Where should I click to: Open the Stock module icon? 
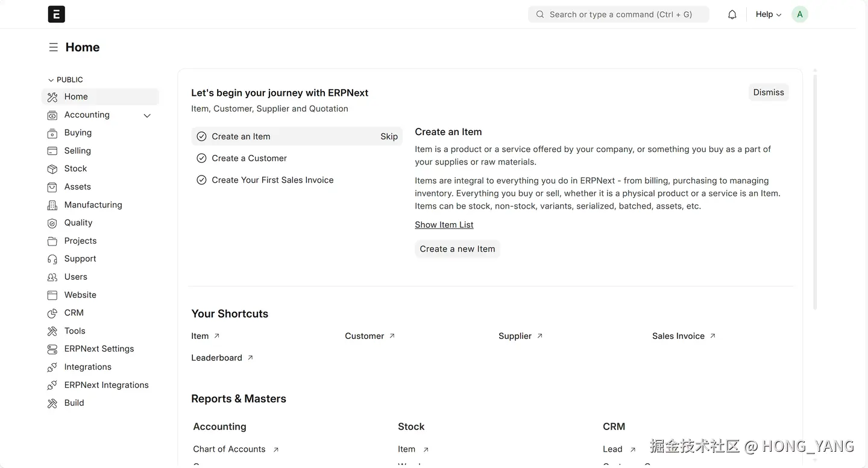point(52,169)
